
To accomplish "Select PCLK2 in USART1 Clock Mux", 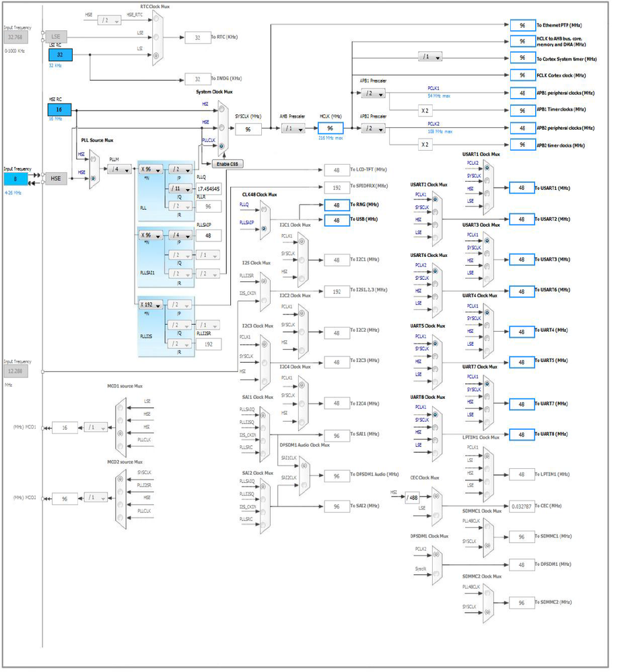I will click(487, 167).
